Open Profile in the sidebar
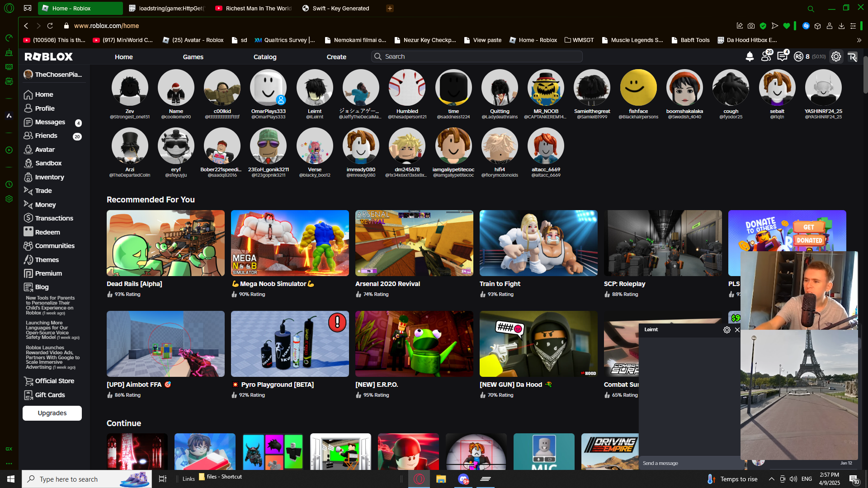This screenshot has width=868, height=488. coord(45,108)
